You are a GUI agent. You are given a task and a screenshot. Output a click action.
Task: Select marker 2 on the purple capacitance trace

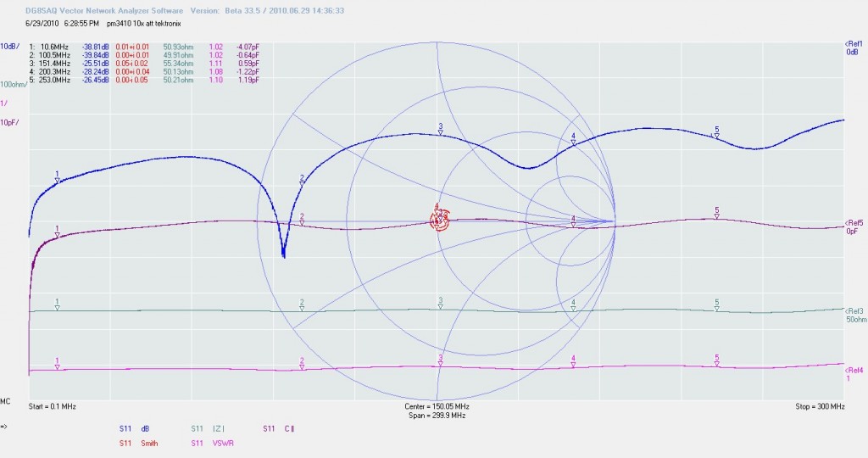(x=303, y=220)
